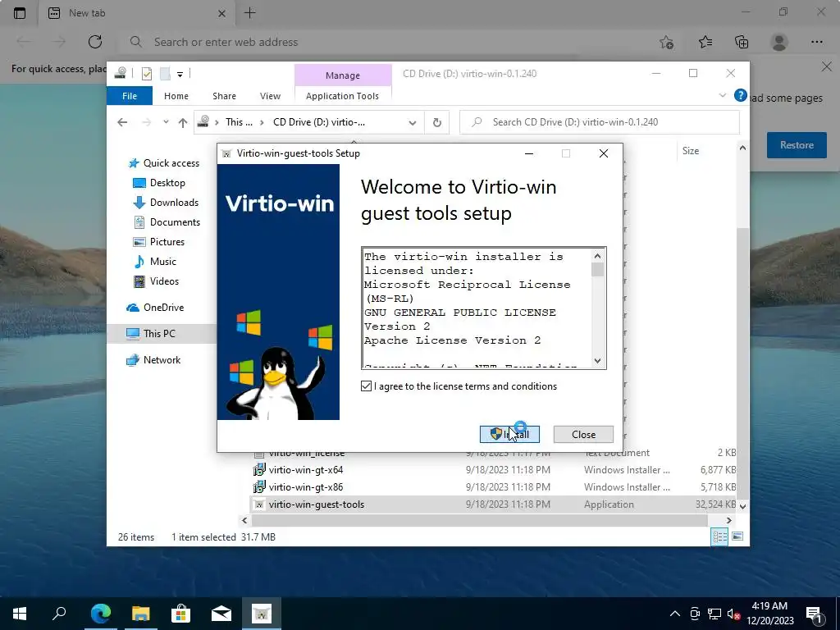The width and height of the screenshot is (840, 630).
Task: Open Edge Collections
Action: [x=742, y=42]
